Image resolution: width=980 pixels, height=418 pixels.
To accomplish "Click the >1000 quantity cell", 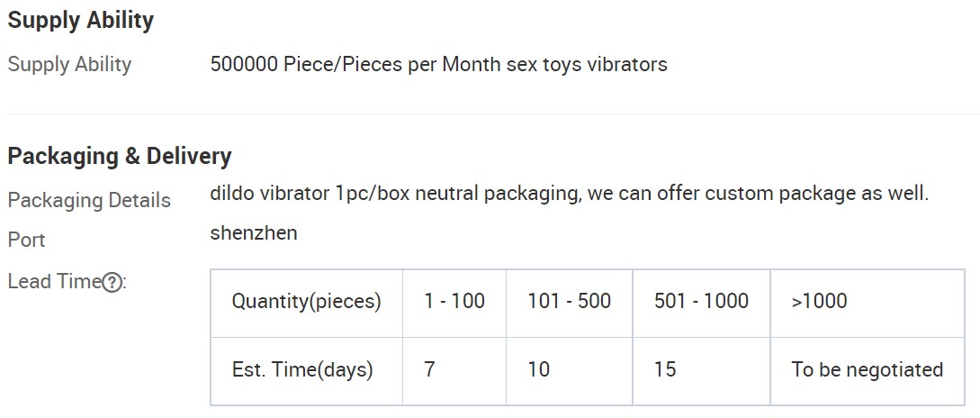I will click(868, 304).
